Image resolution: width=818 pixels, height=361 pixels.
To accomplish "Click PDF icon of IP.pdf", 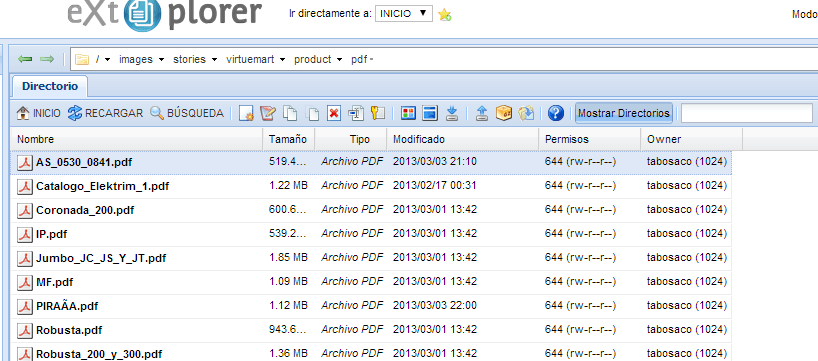I will pos(25,235).
